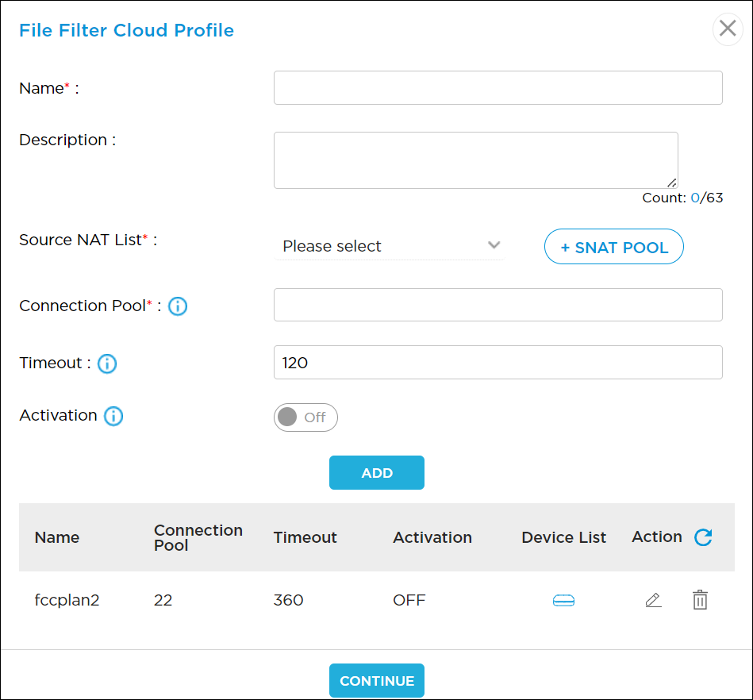
Task: Click the Device List column header
Action: click(564, 537)
